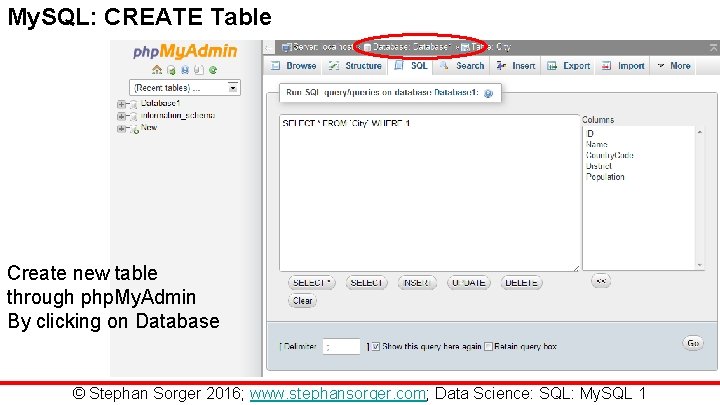Open the Recent tables dropdown
The height and width of the screenshot is (405, 720).
[185, 88]
